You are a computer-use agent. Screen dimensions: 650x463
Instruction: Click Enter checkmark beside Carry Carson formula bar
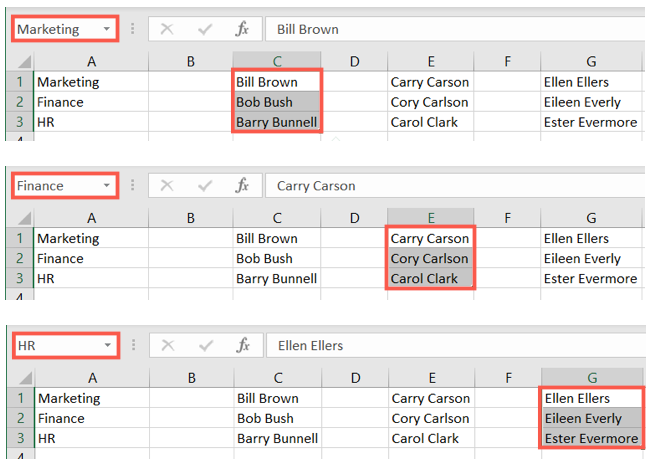(x=204, y=185)
